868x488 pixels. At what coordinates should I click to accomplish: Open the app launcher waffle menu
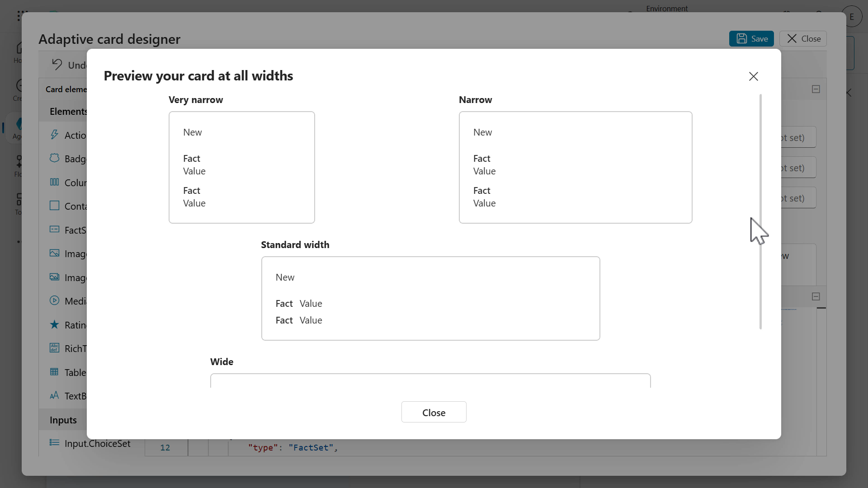tap(19, 15)
